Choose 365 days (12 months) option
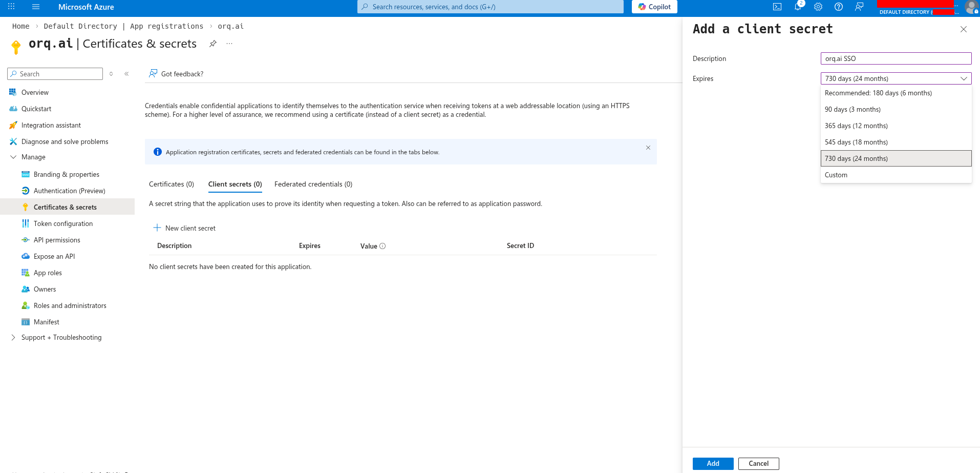The height and width of the screenshot is (473, 980). 896,126
